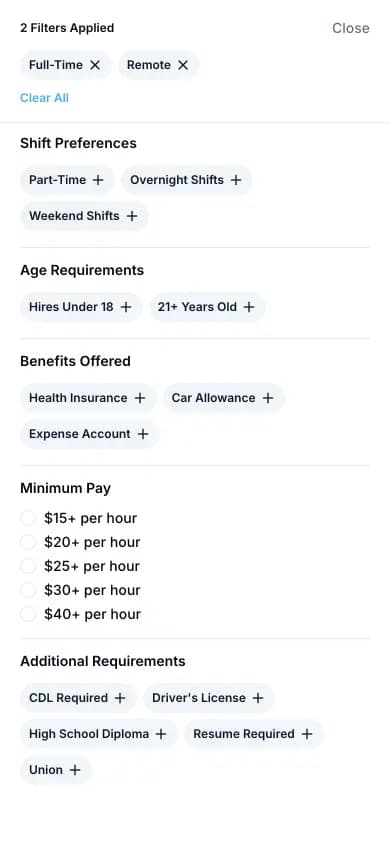
Task: Add Weekend Shifts using its plus icon
Action: 132,216
